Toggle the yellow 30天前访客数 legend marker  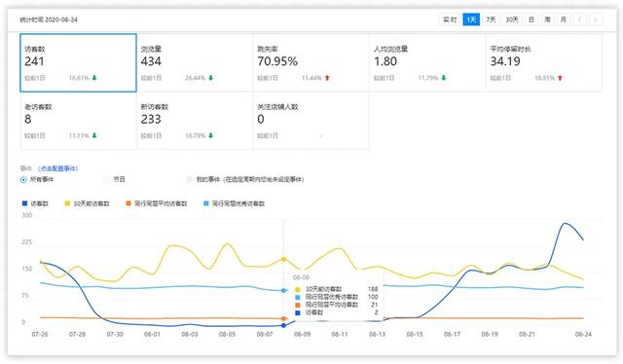pyautogui.click(x=67, y=203)
